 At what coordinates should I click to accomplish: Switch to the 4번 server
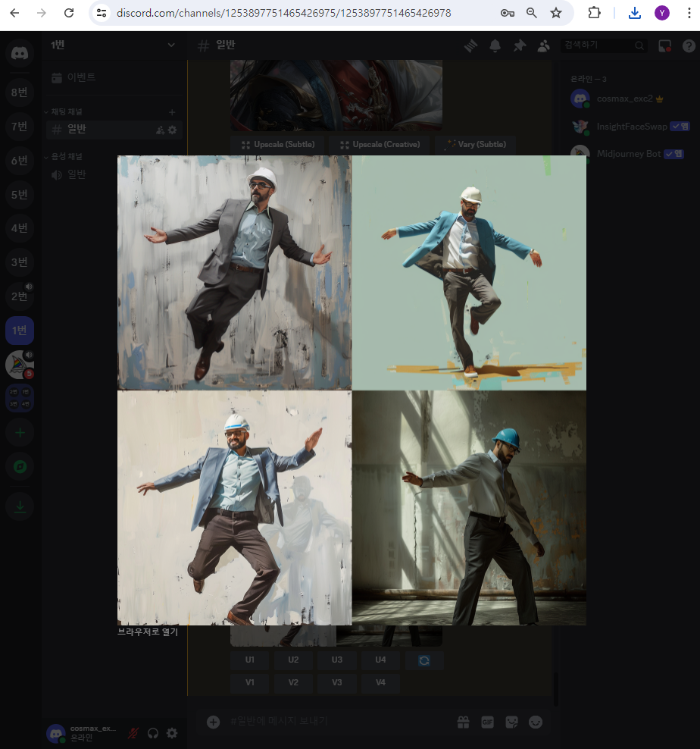pyautogui.click(x=20, y=228)
